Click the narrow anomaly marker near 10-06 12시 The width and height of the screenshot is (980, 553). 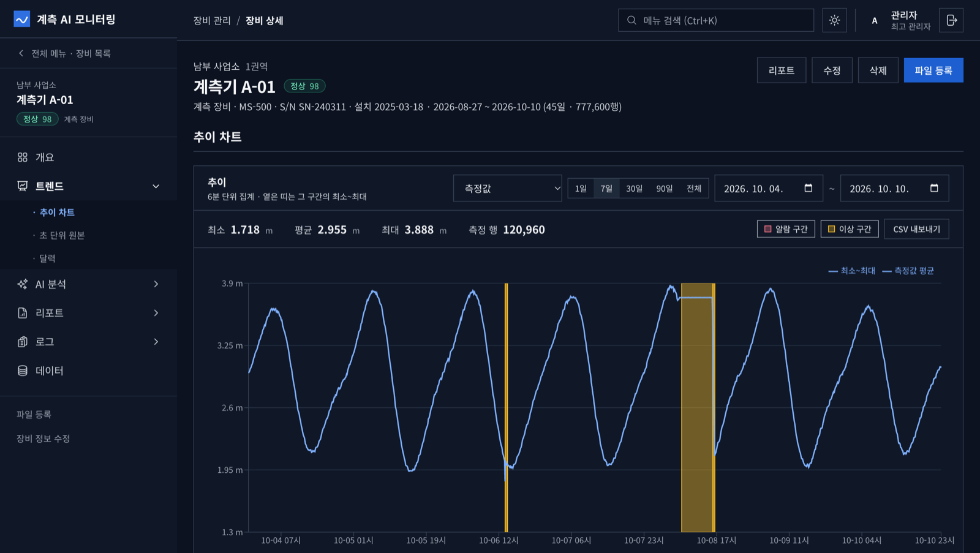point(506,407)
